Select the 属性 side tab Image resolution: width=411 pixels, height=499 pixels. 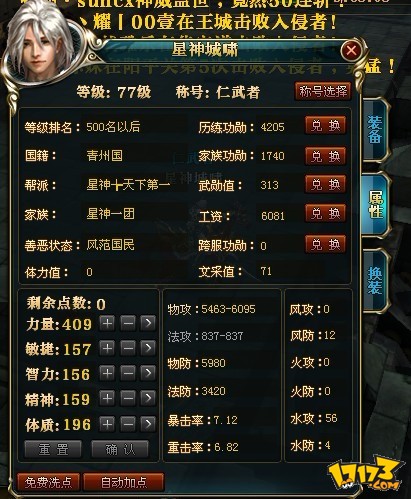(x=375, y=205)
